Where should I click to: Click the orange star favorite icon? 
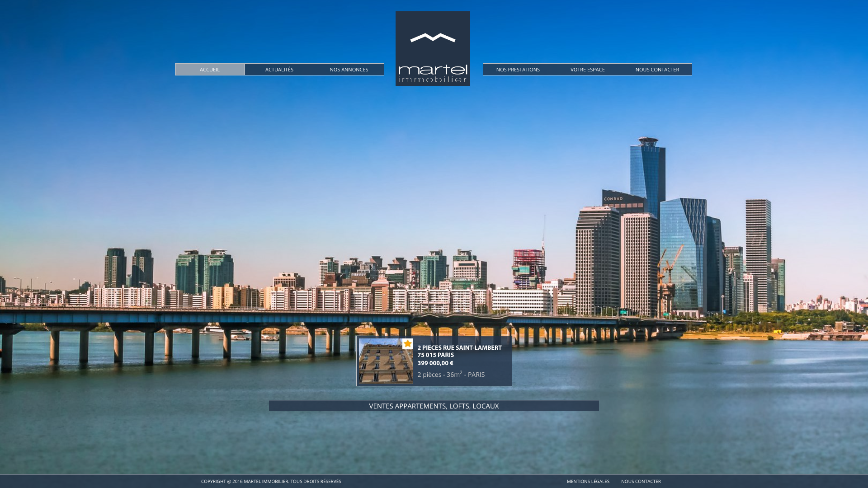coord(408,344)
